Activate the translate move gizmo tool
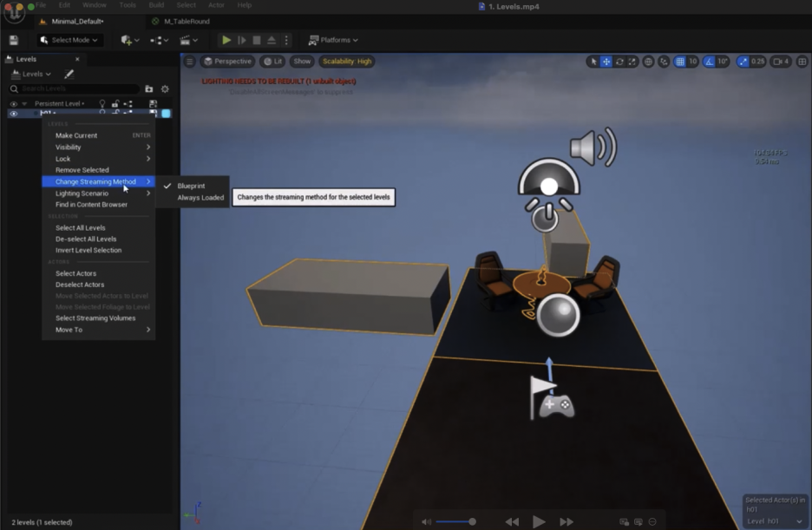 click(606, 62)
